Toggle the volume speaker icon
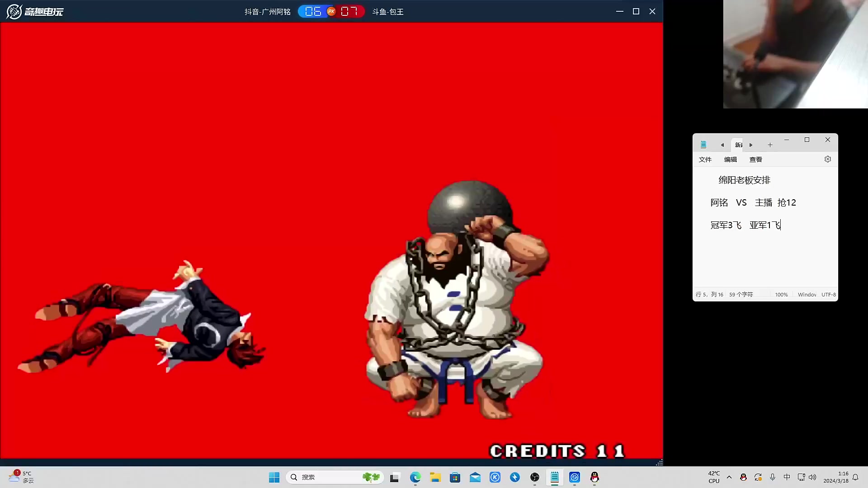The image size is (868, 488). (812, 477)
